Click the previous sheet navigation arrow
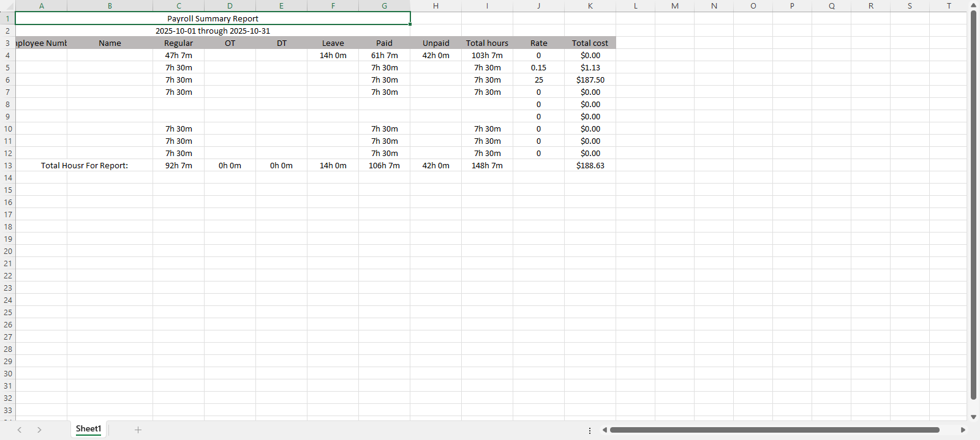Viewport: 980px width, 440px height. [x=20, y=430]
